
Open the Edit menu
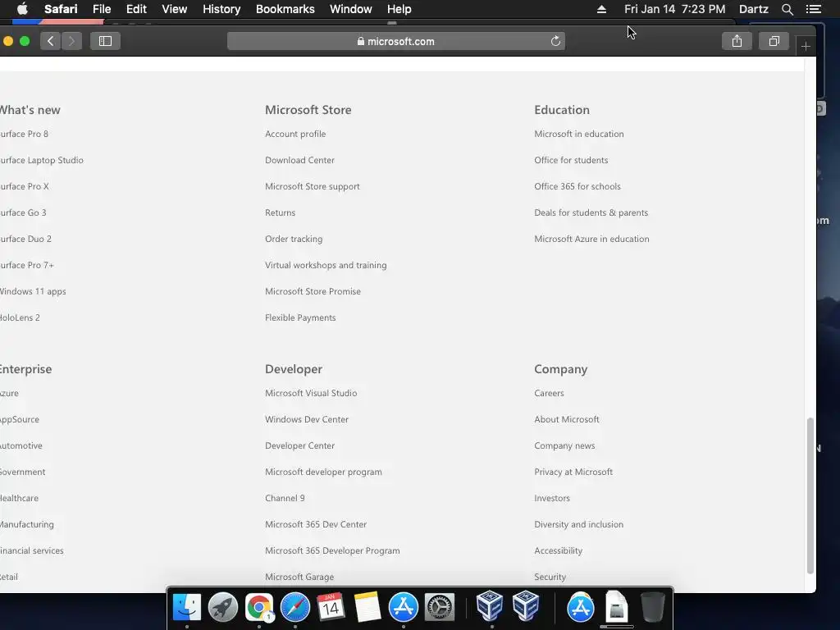tap(136, 9)
